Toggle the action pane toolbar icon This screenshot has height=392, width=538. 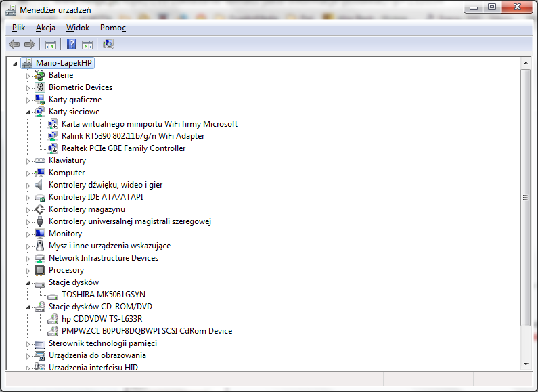87,44
